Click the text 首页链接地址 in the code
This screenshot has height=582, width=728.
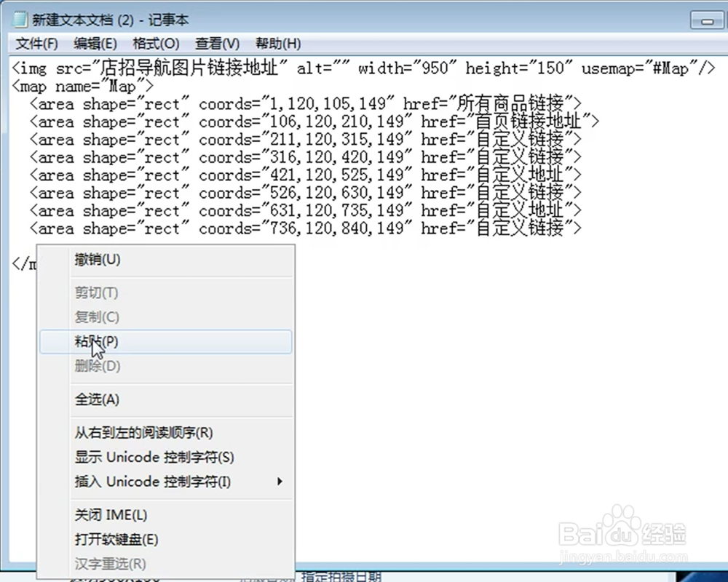(529, 121)
